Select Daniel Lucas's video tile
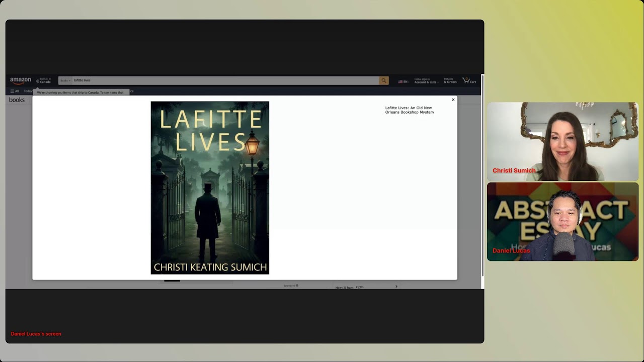Screen dimensions: 644x362 click(562, 222)
